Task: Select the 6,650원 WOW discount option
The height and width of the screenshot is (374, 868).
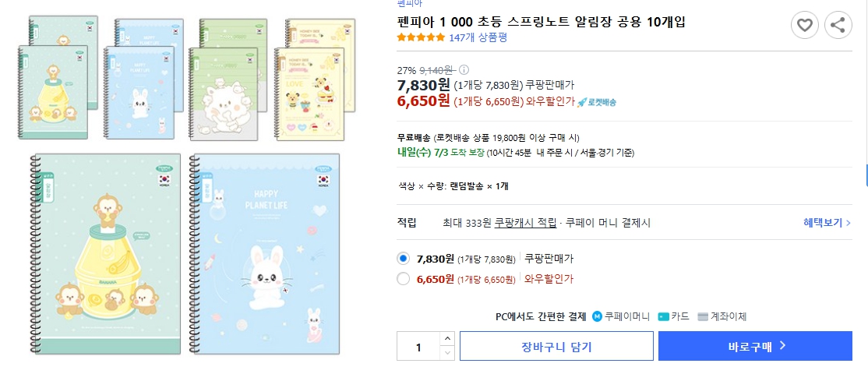Action: 403,279
